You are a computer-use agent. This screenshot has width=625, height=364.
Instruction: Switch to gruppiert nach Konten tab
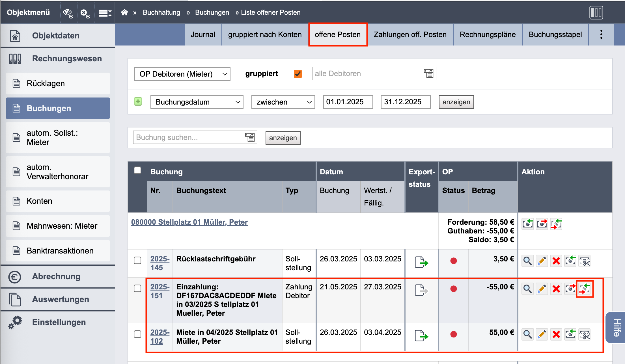click(265, 34)
